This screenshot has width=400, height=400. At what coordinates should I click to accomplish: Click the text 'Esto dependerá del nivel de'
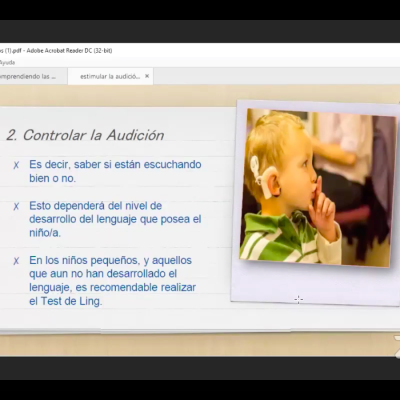click(96, 206)
